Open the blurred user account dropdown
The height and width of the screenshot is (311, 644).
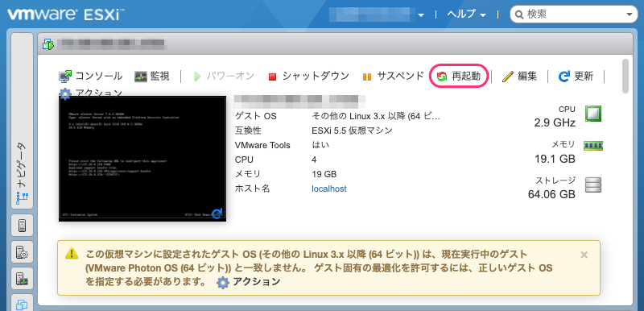pyautogui.click(x=377, y=15)
